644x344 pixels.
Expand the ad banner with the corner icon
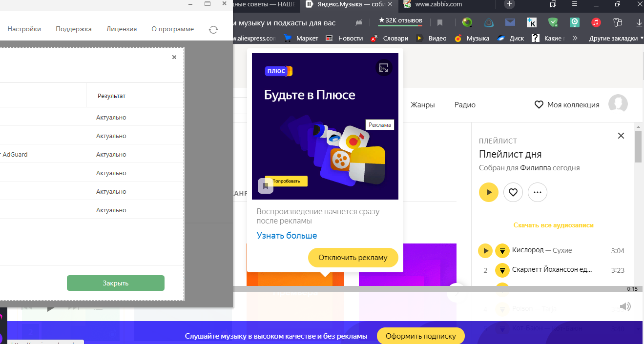384,67
